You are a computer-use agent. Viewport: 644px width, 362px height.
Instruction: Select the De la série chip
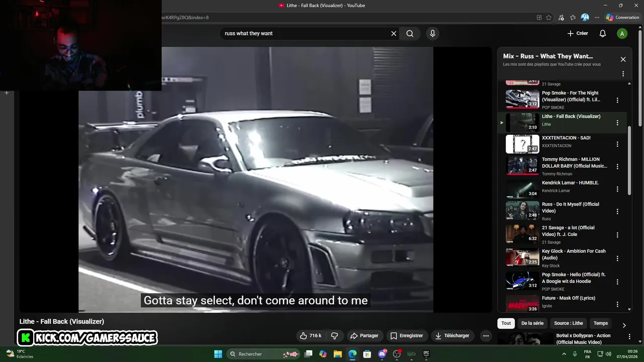[532, 323]
